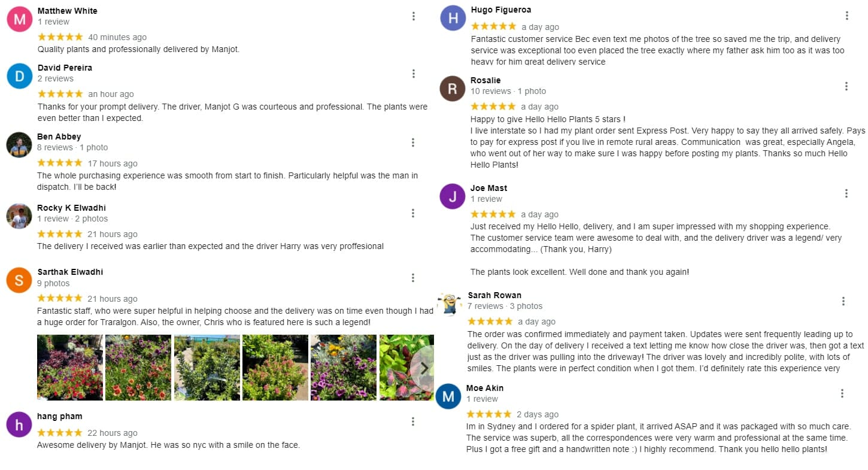
Task: Open more options for Sarah Rowan's review
Action: [843, 301]
